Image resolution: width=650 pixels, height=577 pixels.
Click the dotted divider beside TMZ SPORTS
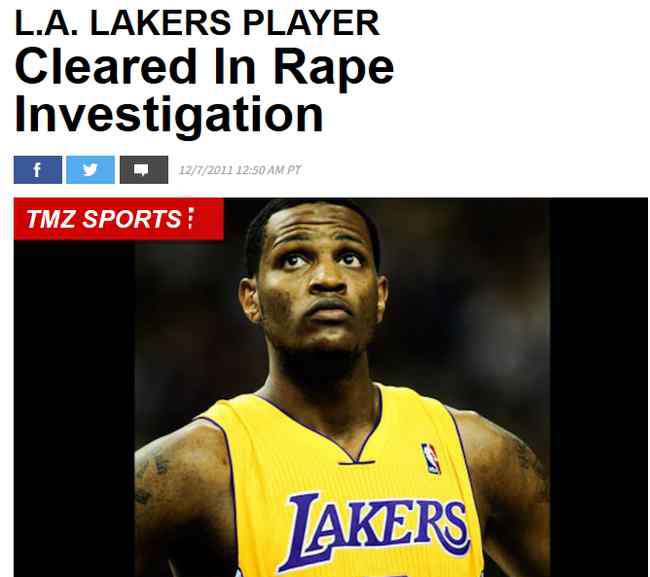(190, 219)
